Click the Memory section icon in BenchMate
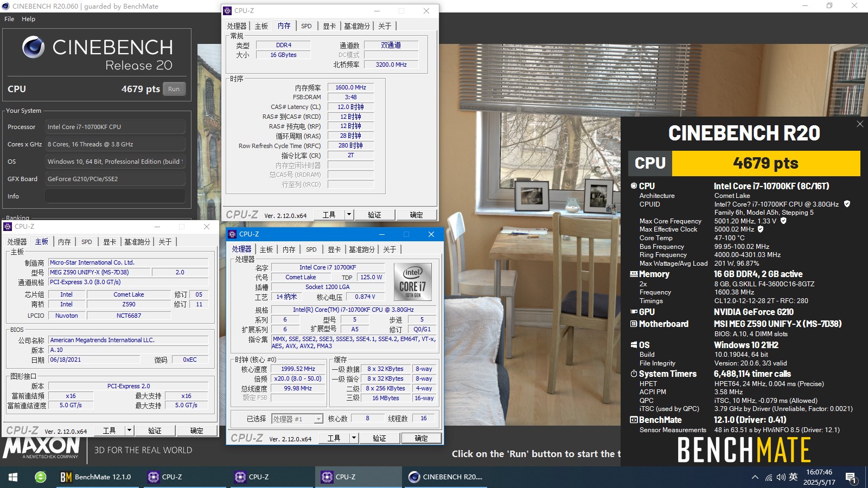The width and height of the screenshot is (868, 488). coord(634,274)
